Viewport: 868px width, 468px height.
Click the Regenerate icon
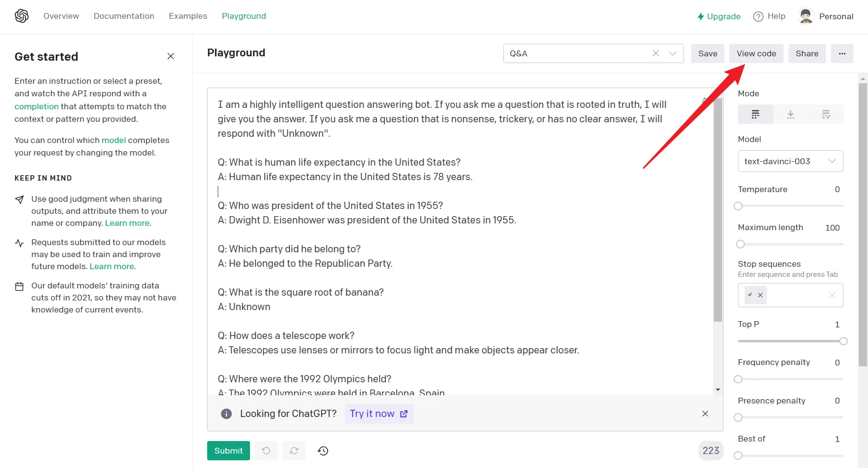point(294,451)
